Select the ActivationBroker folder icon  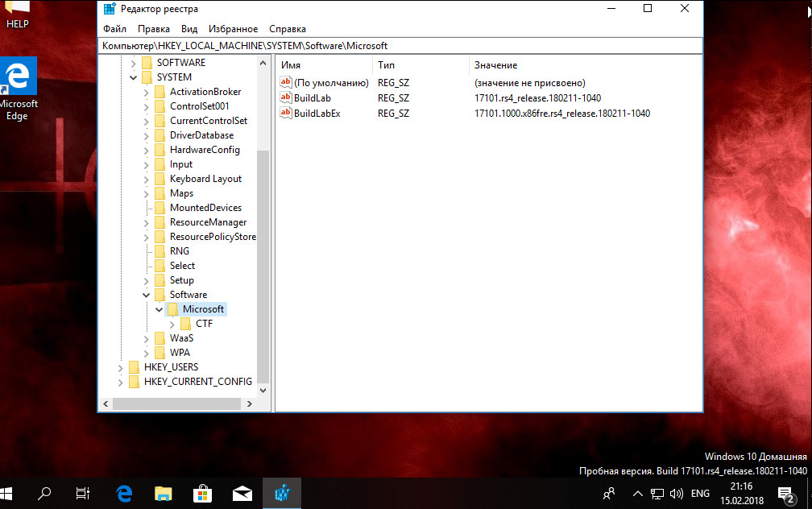coord(160,92)
